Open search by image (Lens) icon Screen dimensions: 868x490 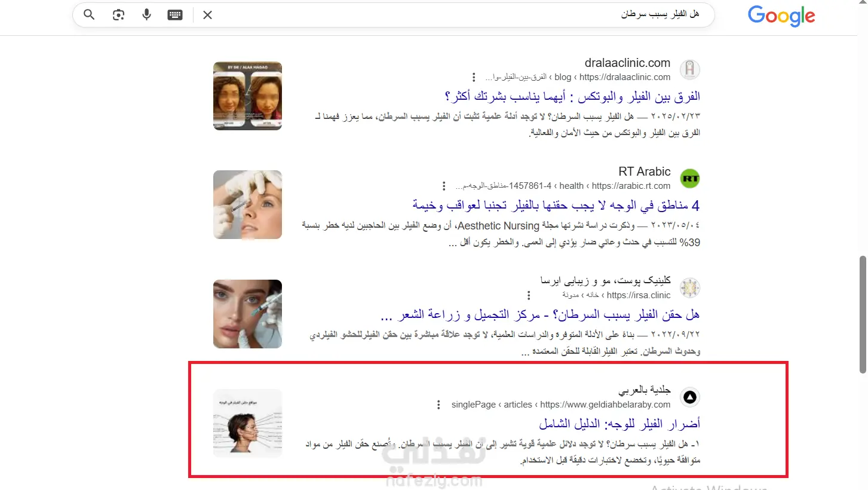pos(118,15)
